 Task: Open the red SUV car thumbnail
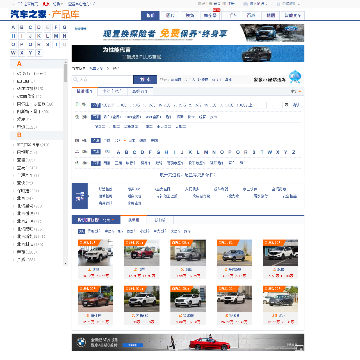click(x=142, y=253)
